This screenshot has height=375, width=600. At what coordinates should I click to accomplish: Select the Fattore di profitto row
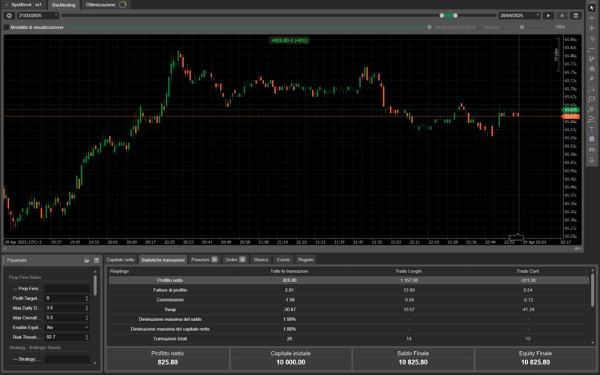(349, 290)
